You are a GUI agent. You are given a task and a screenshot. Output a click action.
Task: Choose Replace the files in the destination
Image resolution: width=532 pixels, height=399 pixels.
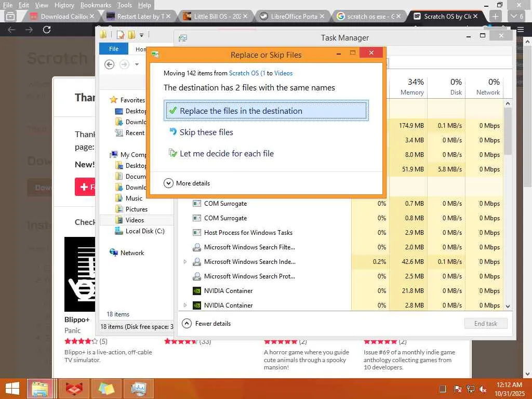[266, 111]
